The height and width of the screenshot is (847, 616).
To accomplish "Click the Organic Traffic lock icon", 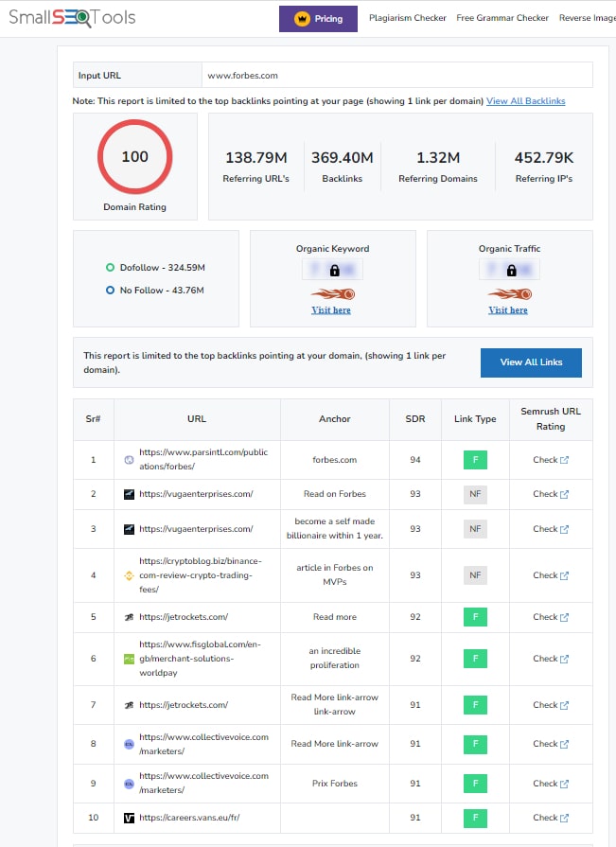I will (511, 270).
